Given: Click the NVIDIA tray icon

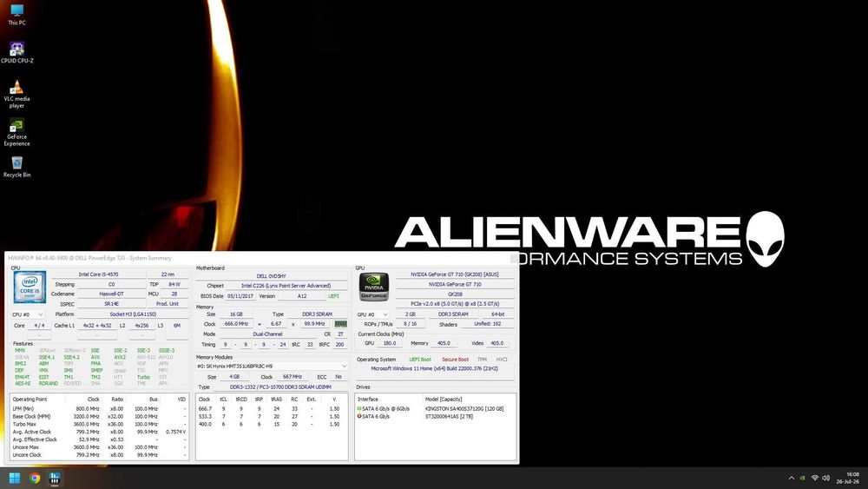Looking at the screenshot, I should click(803, 478).
